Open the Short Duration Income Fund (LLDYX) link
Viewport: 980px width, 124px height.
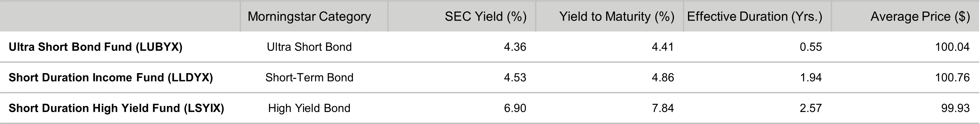(111, 77)
